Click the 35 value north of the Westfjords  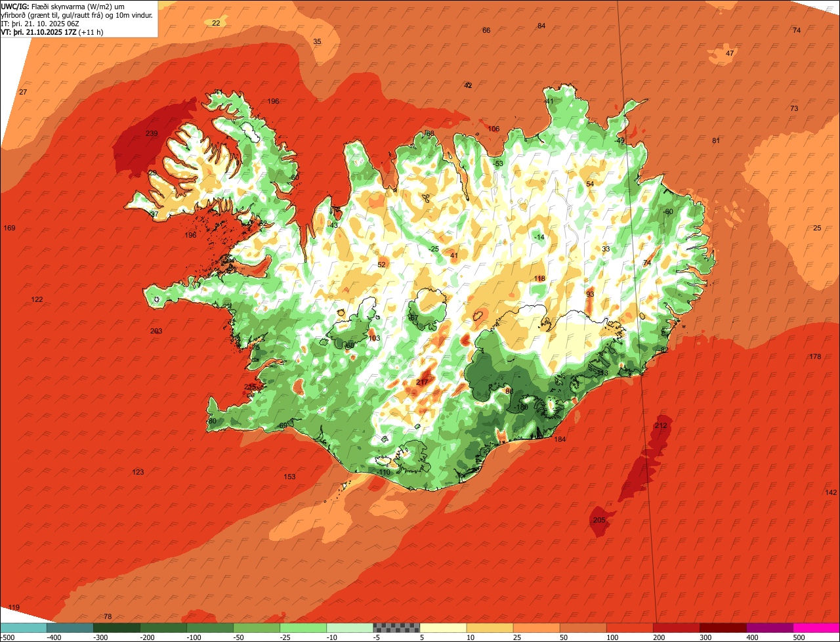point(318,41)
